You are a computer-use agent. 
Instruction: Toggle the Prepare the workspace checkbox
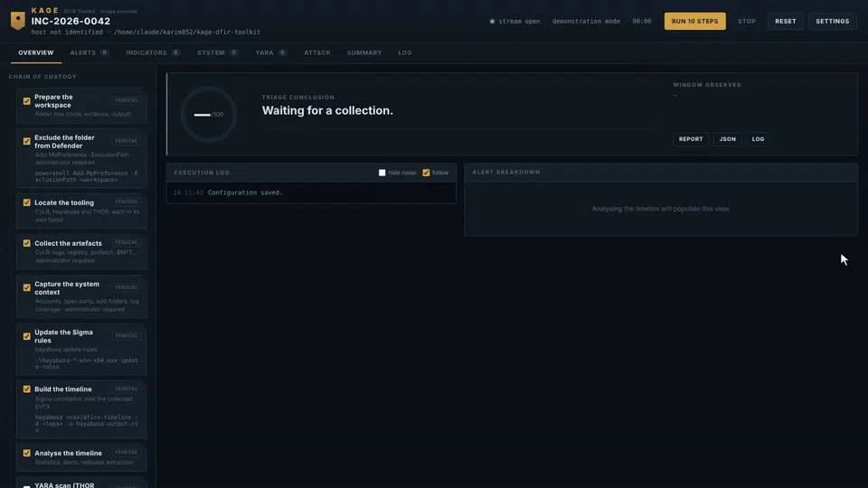point(26,101)
